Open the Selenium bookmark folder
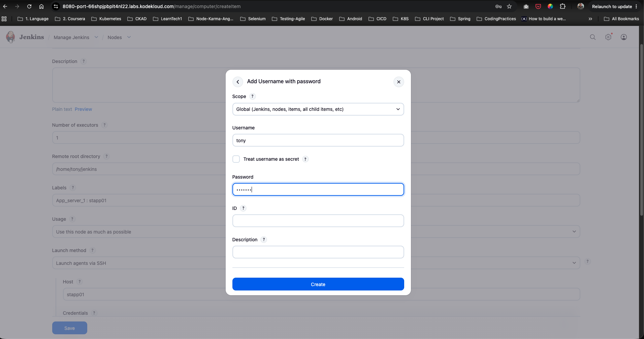 pyautogui.click(x=253, y=19)
